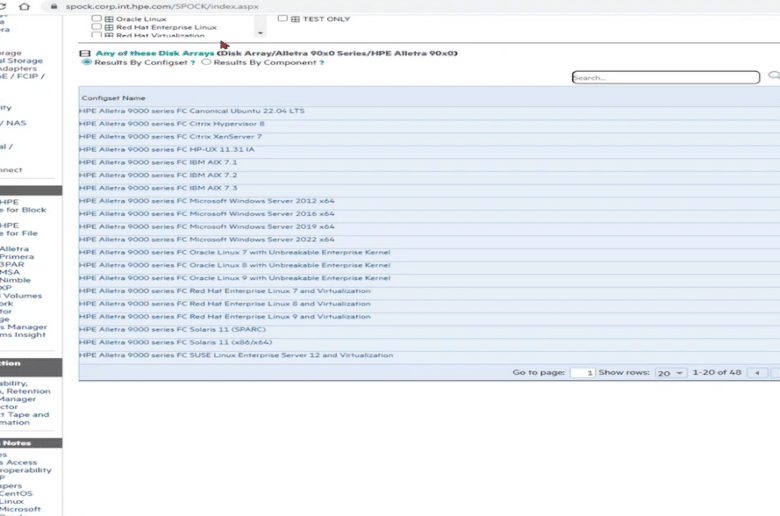Open the MSA sidebar link

(x=10, y=272)
